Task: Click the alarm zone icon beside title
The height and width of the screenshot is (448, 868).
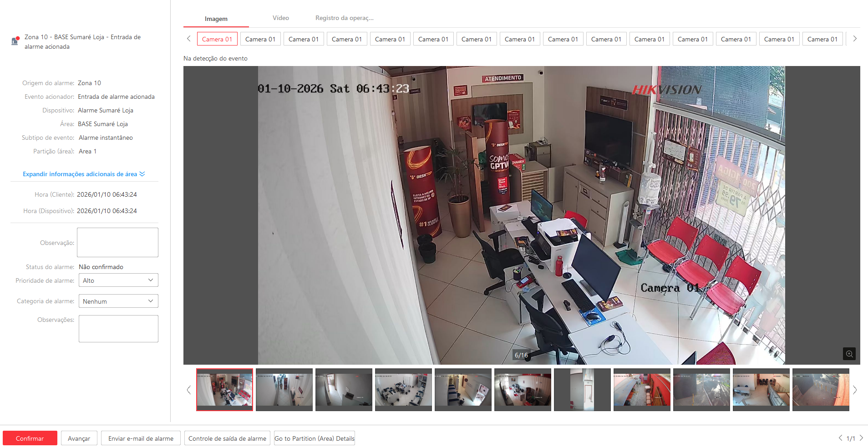Action: tap(15, 41)
